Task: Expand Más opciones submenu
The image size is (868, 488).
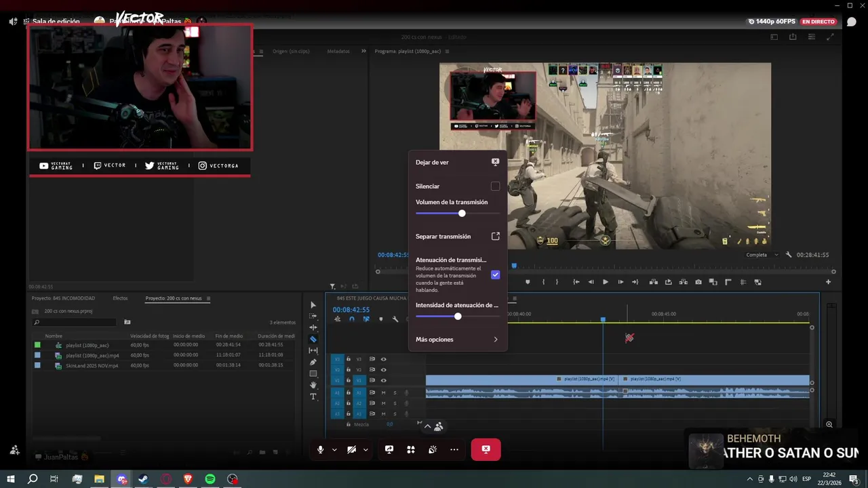Action: point(457,340)
